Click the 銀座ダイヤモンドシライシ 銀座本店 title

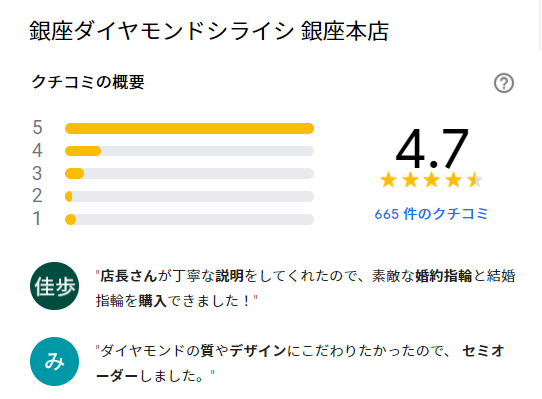click(209, 31)
